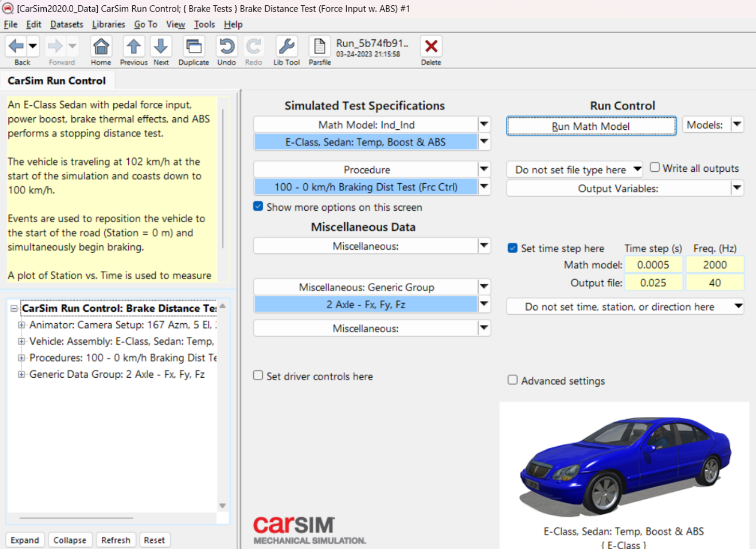The image size is (756, 549).
Task: Click Run Math Model button
Action: click(591, 126)
